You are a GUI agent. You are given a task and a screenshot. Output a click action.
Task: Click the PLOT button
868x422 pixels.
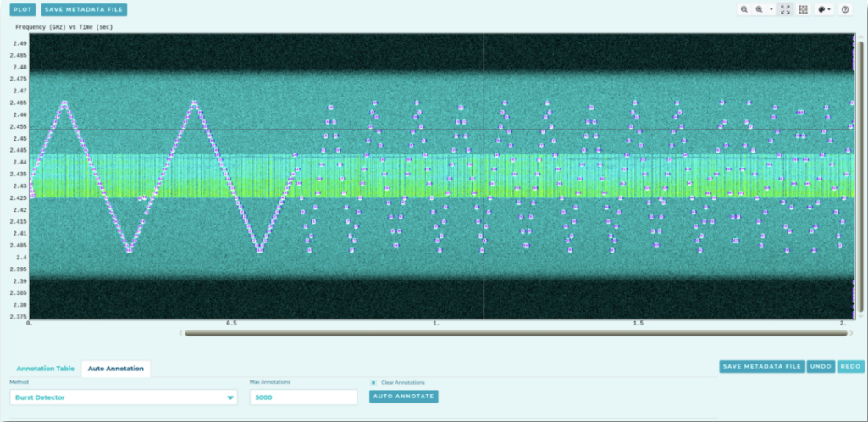tap(23, 10)
